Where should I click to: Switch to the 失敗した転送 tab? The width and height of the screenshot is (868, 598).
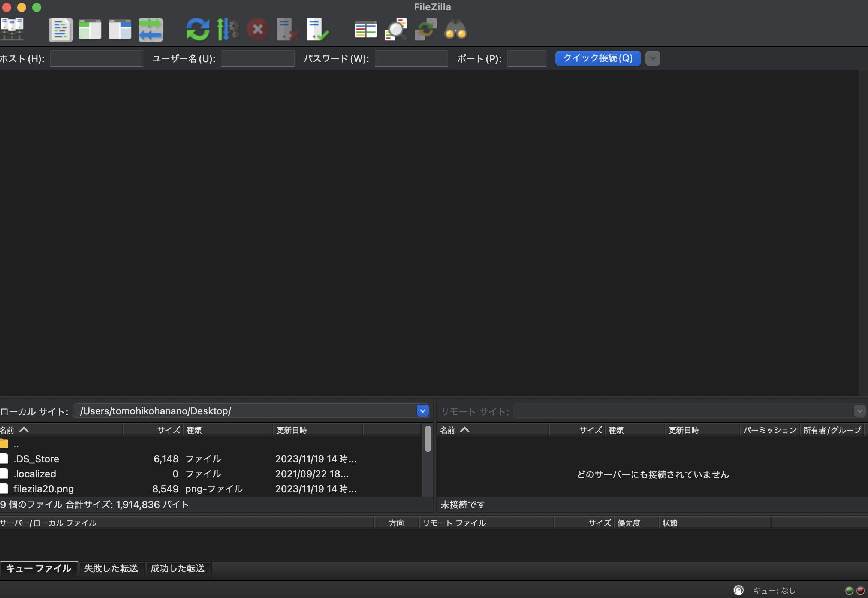point(111,568)
